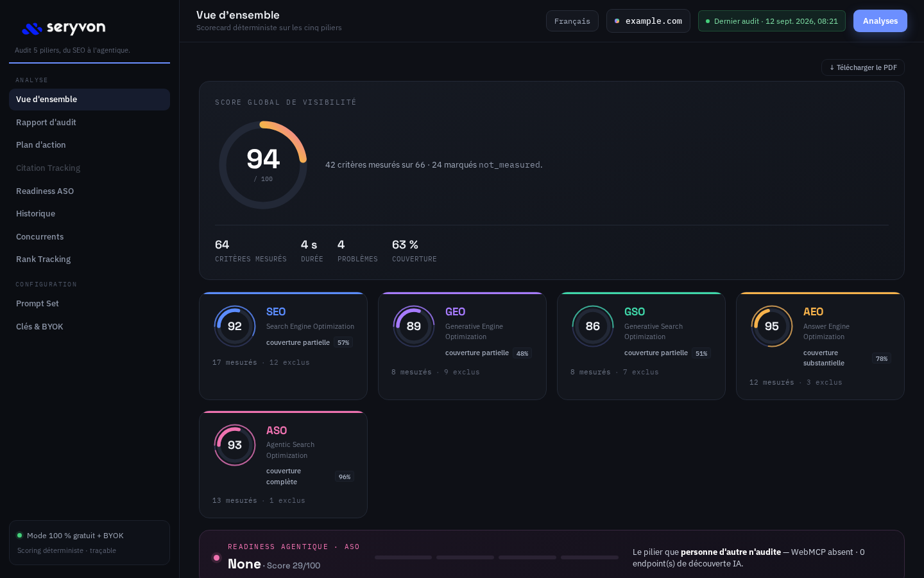Navigate to Readiness ASO in the sidebar

pyautogui.click(x=89, y=191)
